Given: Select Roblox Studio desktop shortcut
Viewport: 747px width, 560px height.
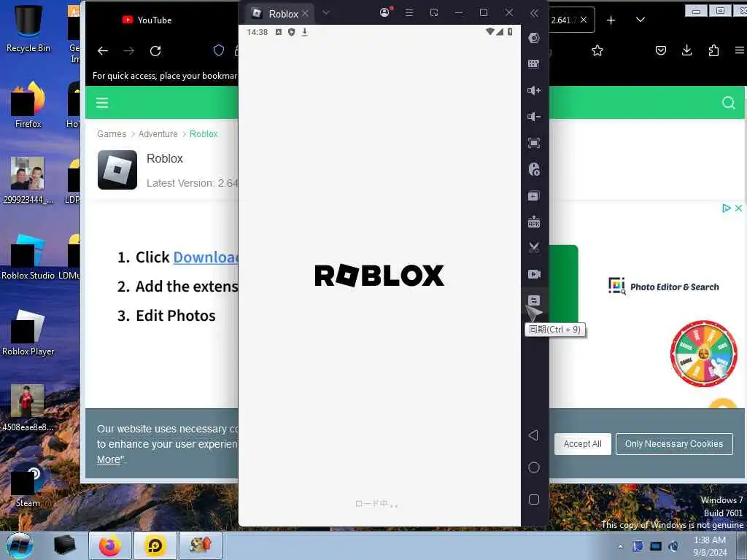Looking at the screenshot, I should coord(28,257).
